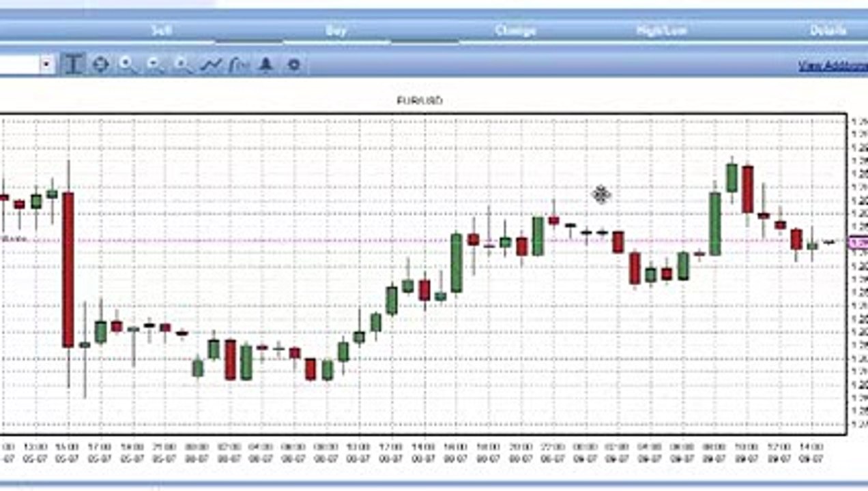
Task: Click the large red candlestick at 15:00 05-07
Action: pos(68,270)
